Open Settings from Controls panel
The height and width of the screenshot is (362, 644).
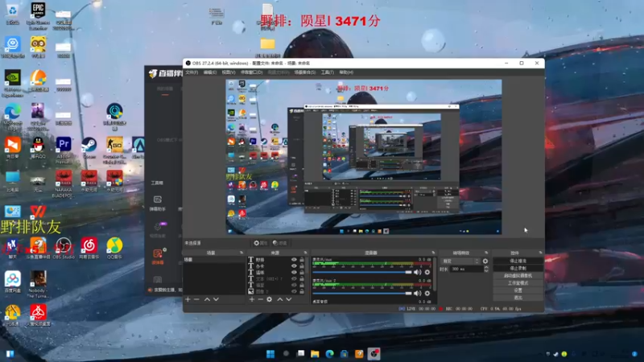[x=518, y=290]
